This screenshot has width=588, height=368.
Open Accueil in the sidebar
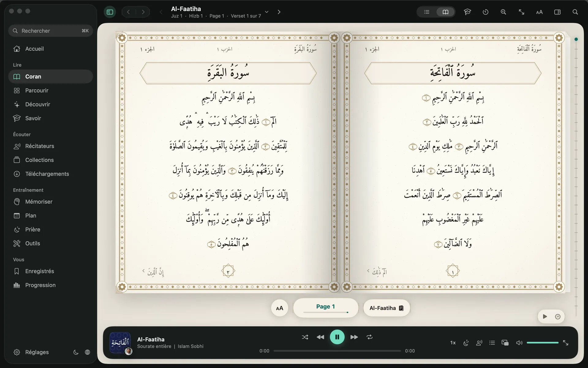(51, 49)
